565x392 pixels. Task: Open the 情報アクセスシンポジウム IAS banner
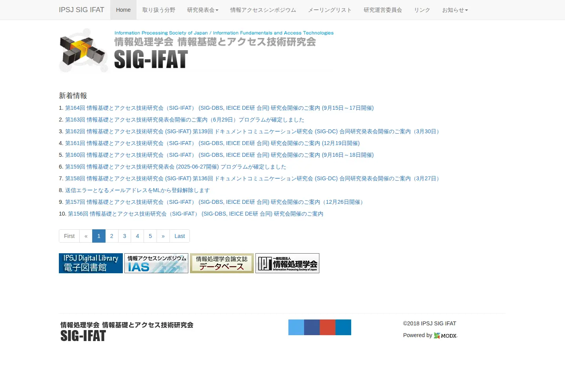click(156, 263)
